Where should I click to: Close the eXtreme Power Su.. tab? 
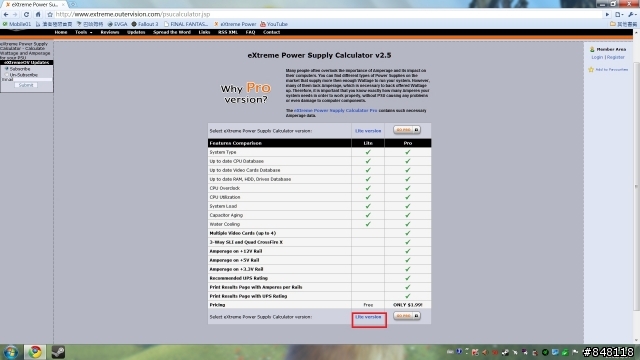click(63, 4)
